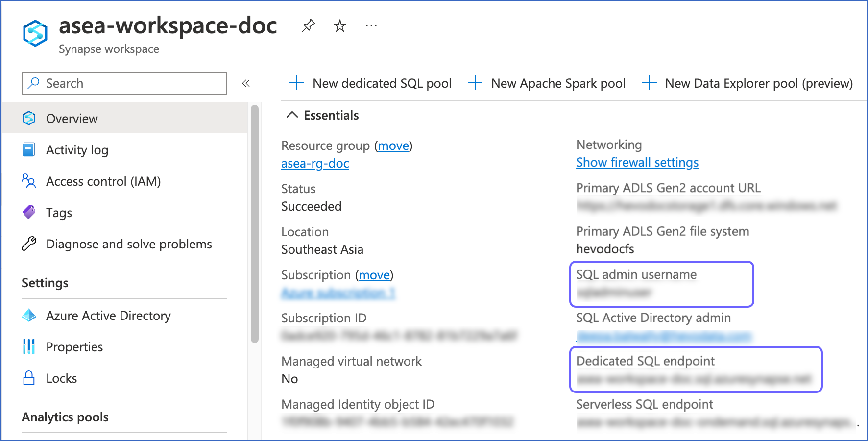This screenshot has width=868, height=441.
Task: Click the asea-workspace-doc title
Action: pos(168,25)
